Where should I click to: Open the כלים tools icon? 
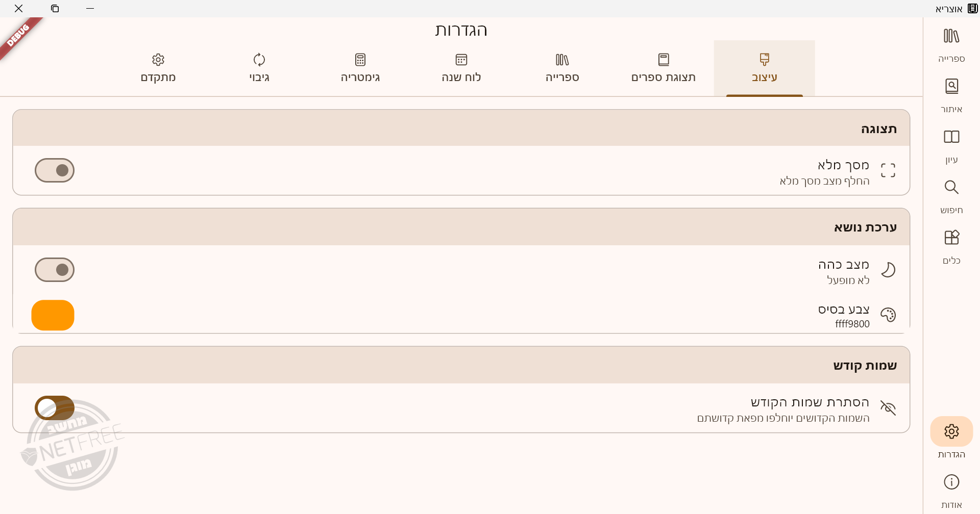pyautogui.click(x=951, y=246)
